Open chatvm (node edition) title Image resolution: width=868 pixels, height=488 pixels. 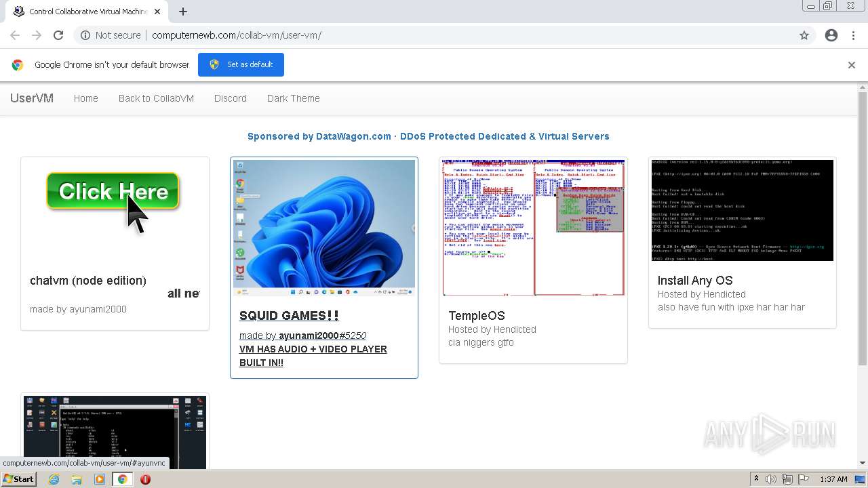[x=88, y=281]
